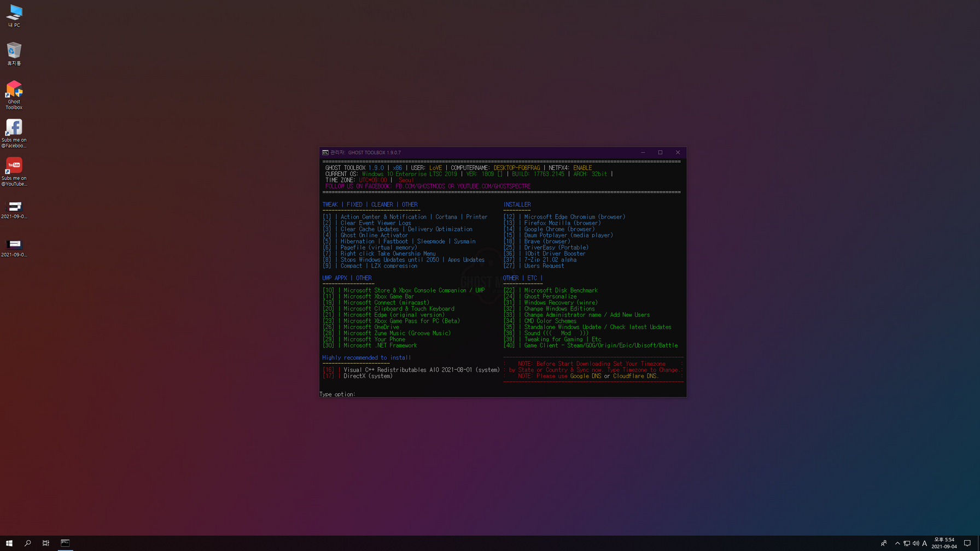
Task: Click 'Tweaking for Gaming | Etc' text
Action: [562, 339]
